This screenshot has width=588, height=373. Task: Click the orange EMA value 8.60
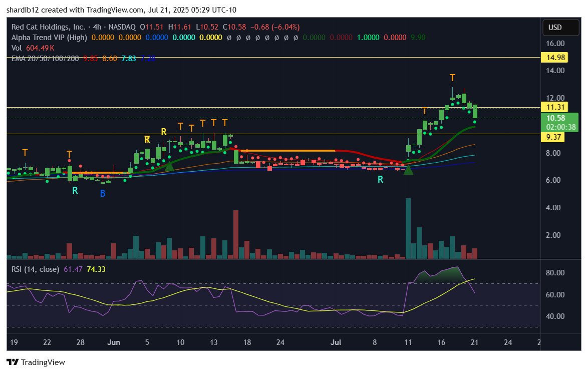tap(110, 59)
